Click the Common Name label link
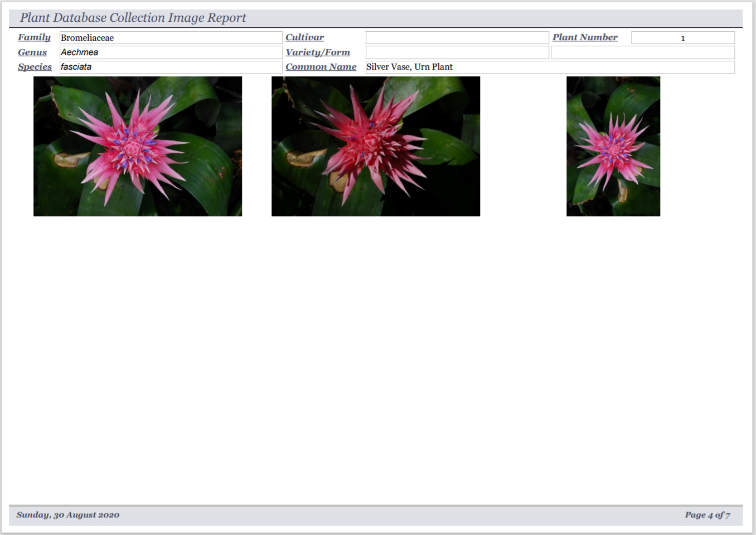The height and width of the screenshot is (535, 756). point(321,67)
